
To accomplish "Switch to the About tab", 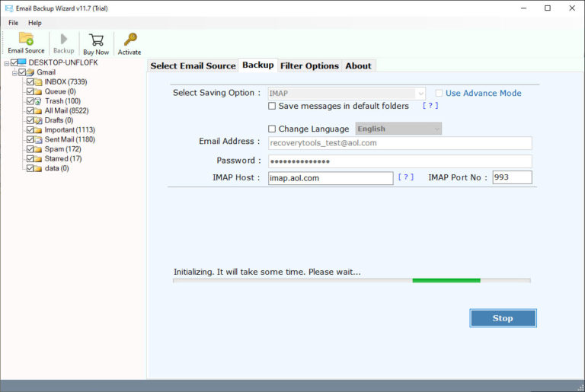I will (358, 66).
